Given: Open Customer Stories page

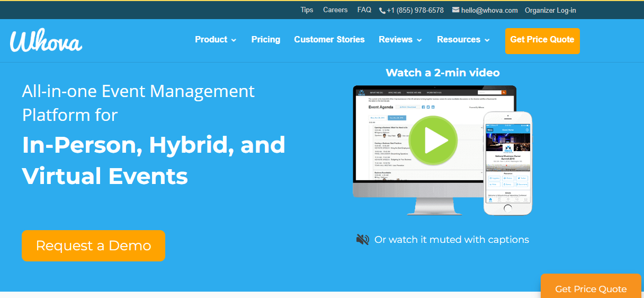Looking at the screenshot, I should tap(329, 40).
